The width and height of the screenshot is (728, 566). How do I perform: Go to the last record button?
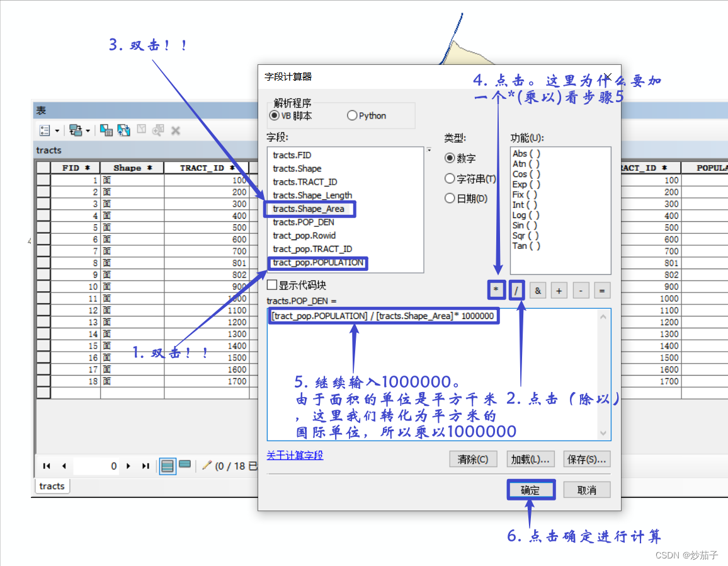click(x=145, y=466)
